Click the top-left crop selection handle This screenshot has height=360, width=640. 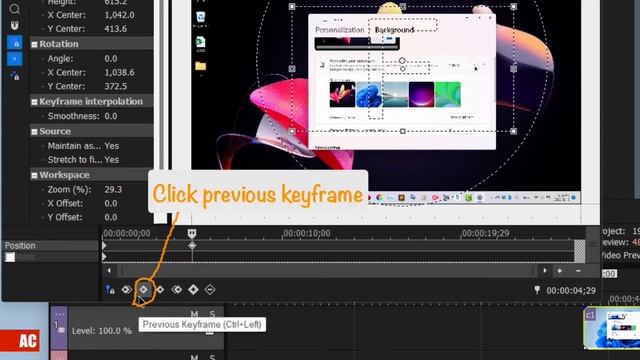[x=292, y=7]
